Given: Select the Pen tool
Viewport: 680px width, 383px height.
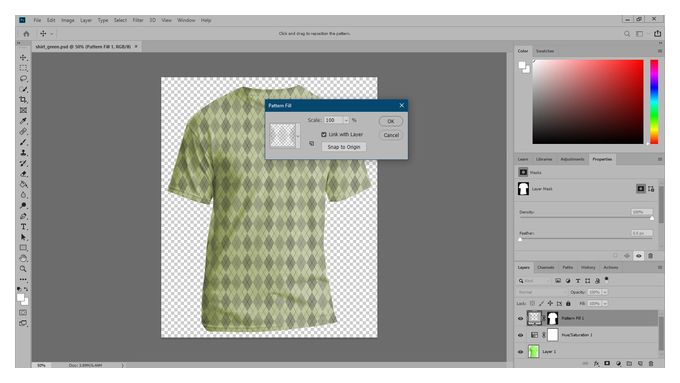Looking at the screenshot, I should point(23,216).
